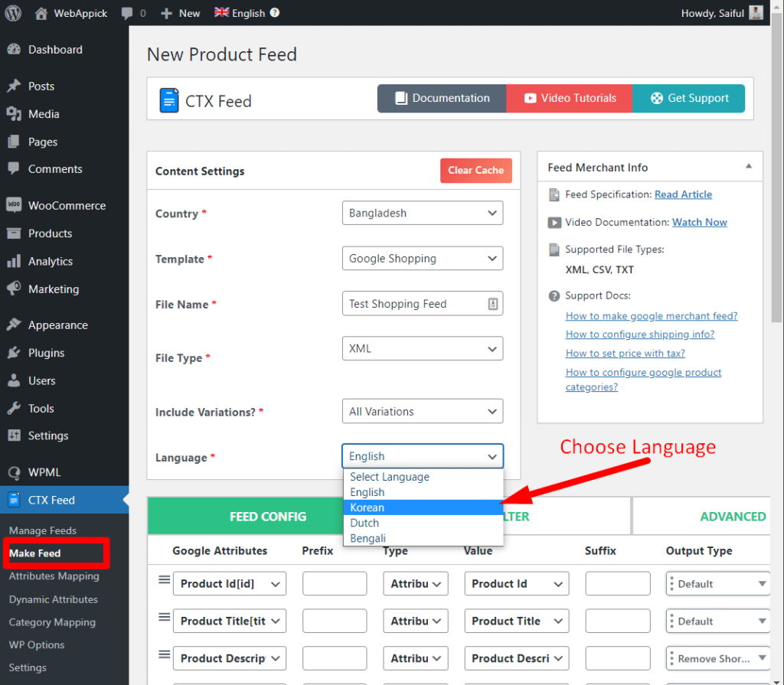Collapse the Language dropdown showing English
The image size is (784, 685).
pyautogui.click(x=423, y=456)
